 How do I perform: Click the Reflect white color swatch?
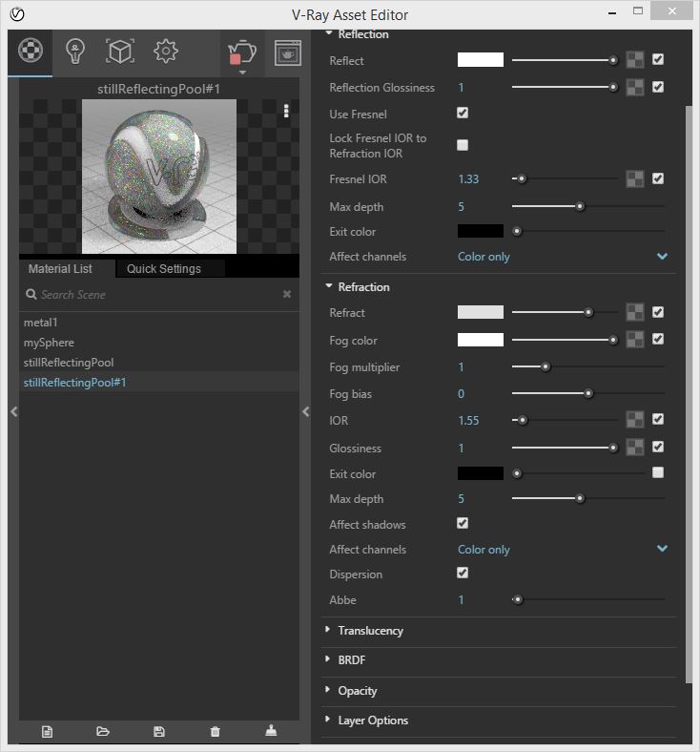(480, 60)
